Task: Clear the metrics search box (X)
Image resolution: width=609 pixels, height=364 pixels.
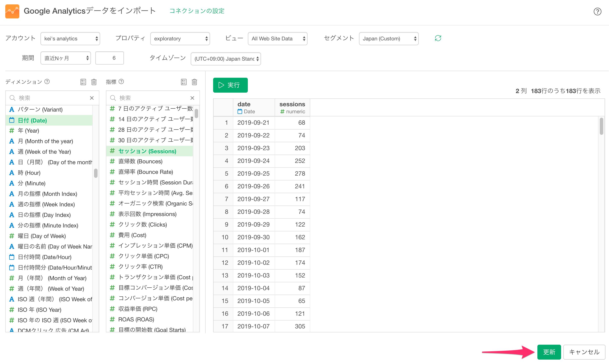Action: coord(192,98)
